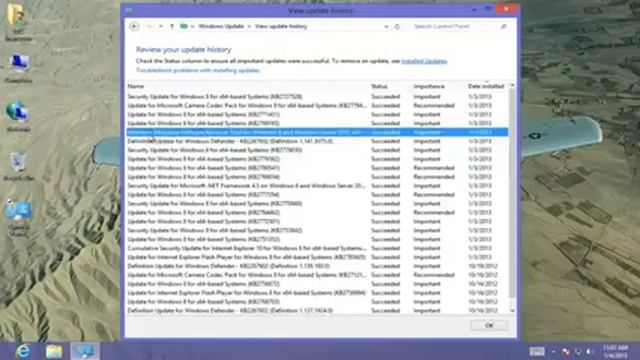Maximize the View update history window
The height and width of the screenshot is (360, 640).
click(488, 9)
